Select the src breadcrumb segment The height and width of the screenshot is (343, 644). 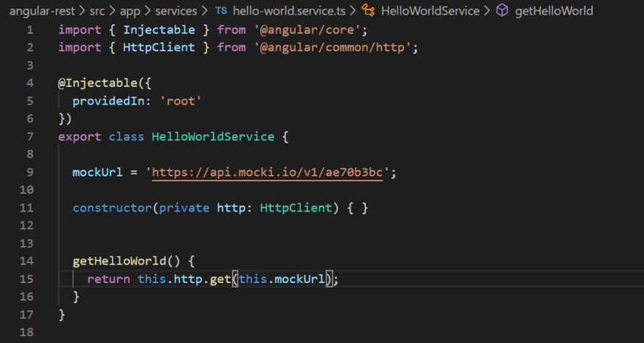click(97, 11)
